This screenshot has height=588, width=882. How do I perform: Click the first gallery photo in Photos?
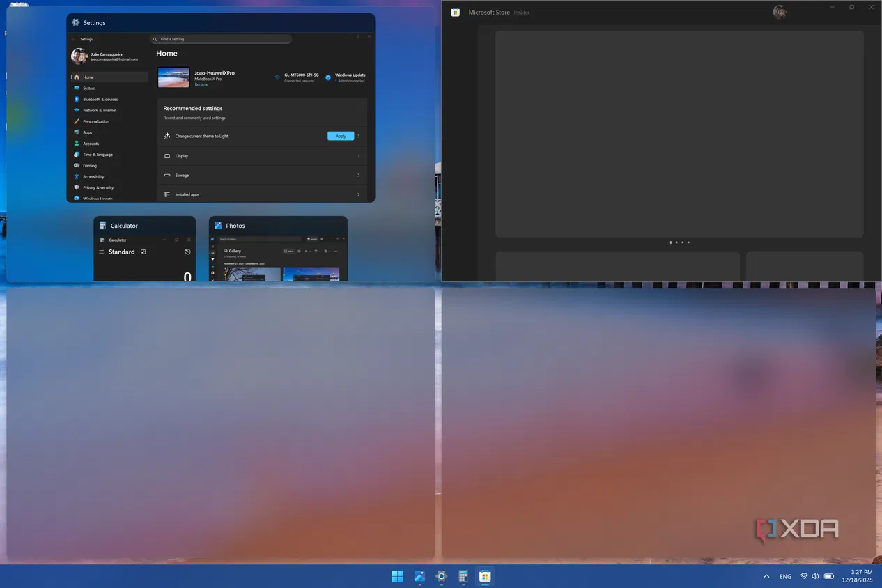[252, 274]
